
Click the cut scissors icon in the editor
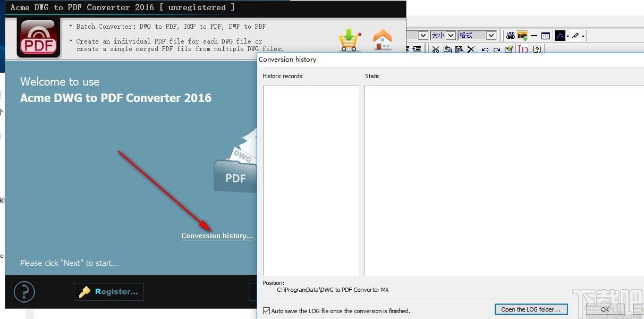point(436,49)
